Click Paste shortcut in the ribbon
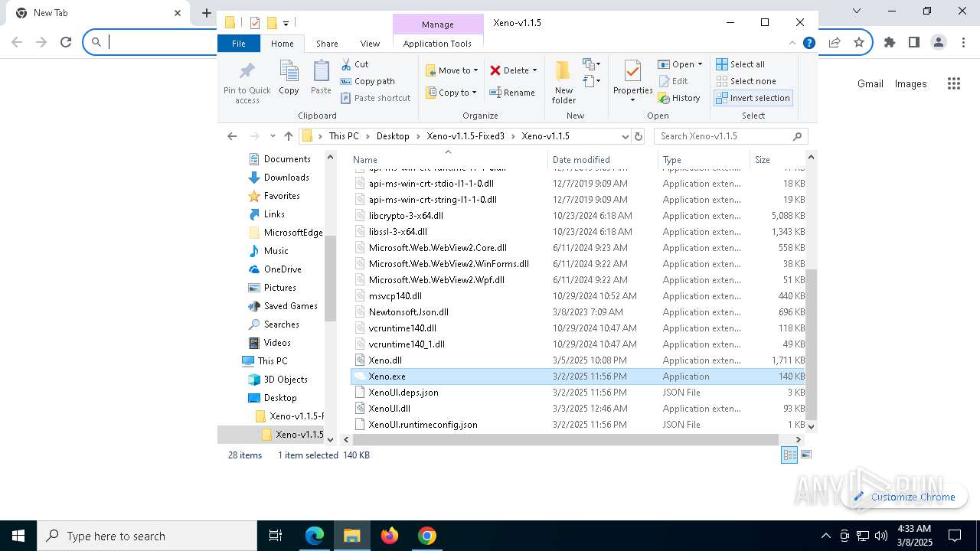Image resolution: width=980 pixels, height=551 pixels. click(375, 98)
